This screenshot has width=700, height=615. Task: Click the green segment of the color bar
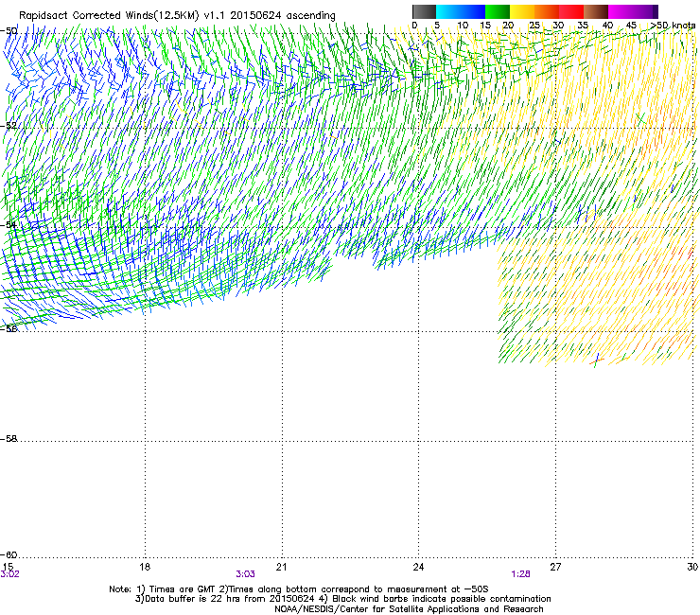pos(498,11)
